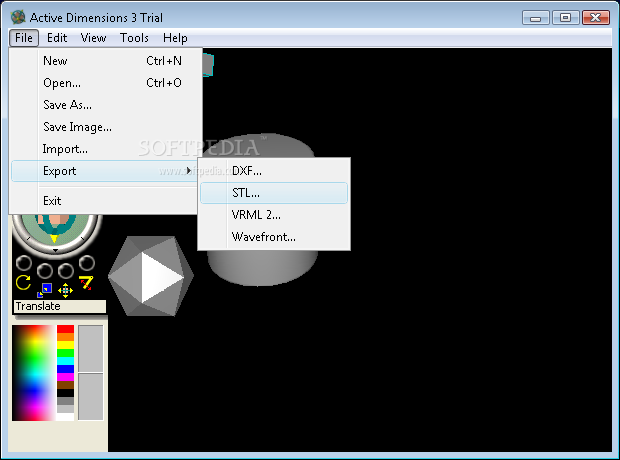Maximize the Active Dimensions window

[565, 18]
